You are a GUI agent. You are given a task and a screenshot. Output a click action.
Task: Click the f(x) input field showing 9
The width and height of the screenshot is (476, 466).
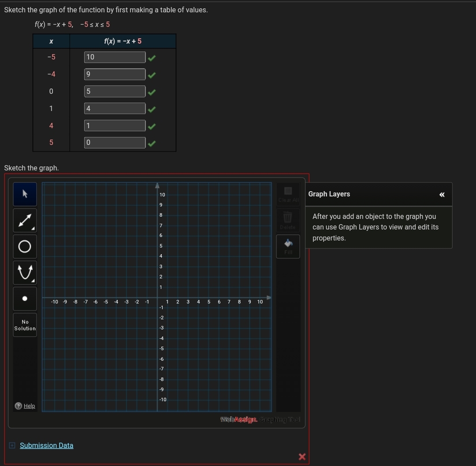point(115,74)
